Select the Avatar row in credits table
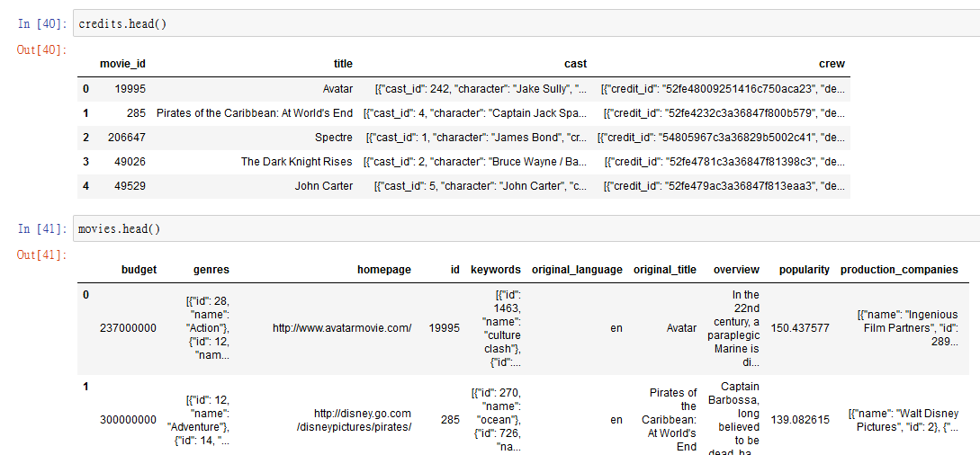This screenshot has height=455, width=980. (463, 89)
